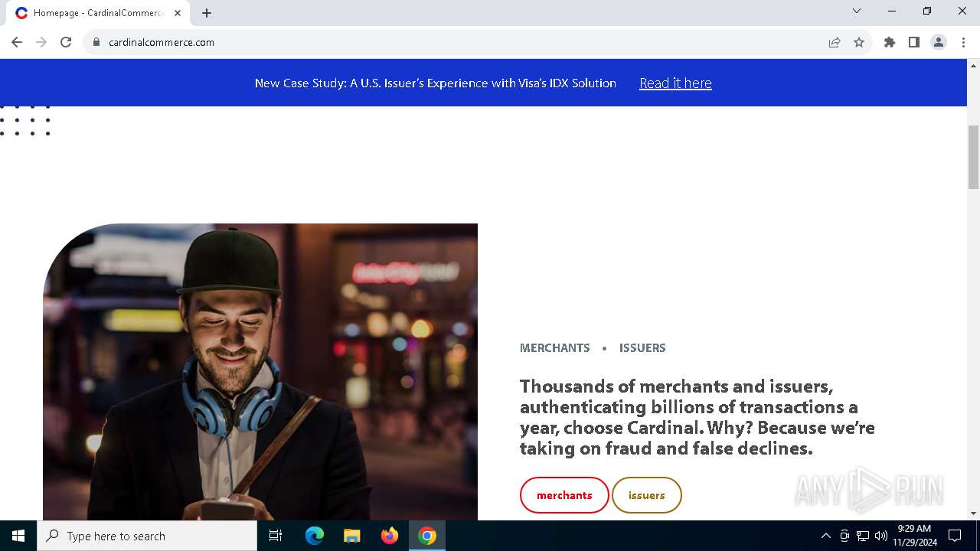
Task: Click the red merchants button
Action: [x=564, y=495]
